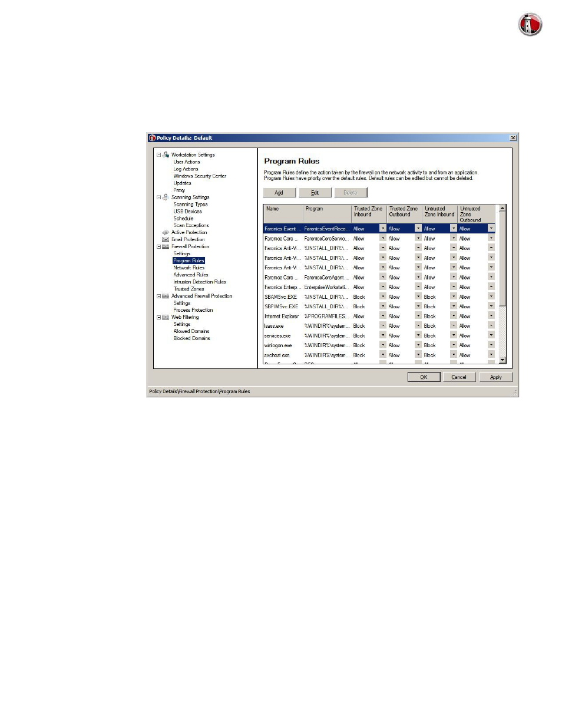This screenshot has width=562, height=728.
Task: Select User Actions in the tree
Action: [187, 162]
